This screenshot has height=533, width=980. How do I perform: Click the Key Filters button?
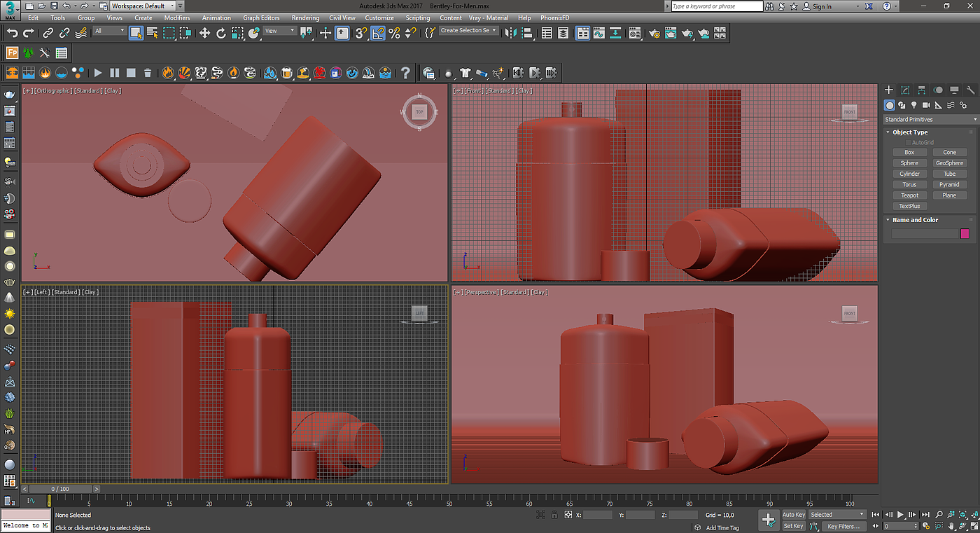point(843,526)
